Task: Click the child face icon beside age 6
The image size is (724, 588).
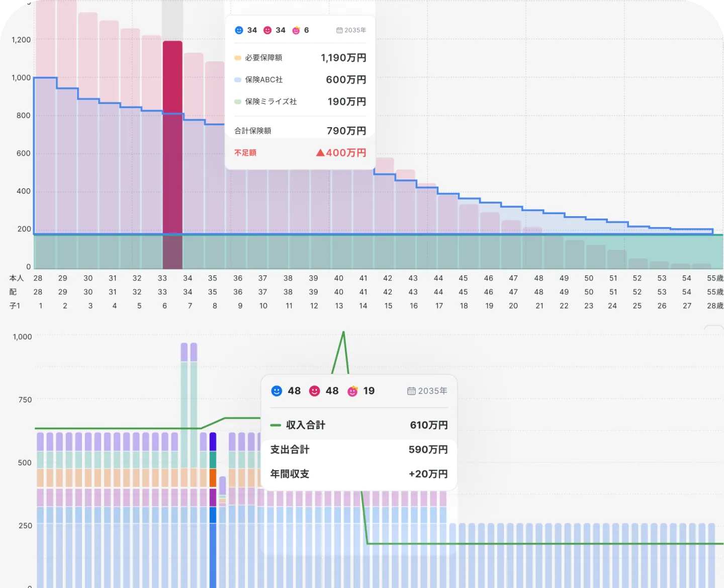Action: tap(296, 30)
